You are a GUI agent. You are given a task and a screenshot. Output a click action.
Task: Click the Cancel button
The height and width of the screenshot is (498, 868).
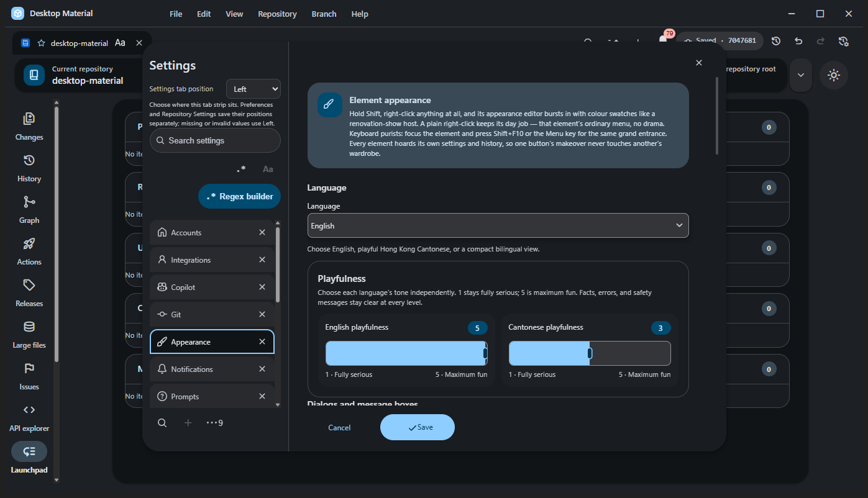pyautogui.click(x=339, y=427)
